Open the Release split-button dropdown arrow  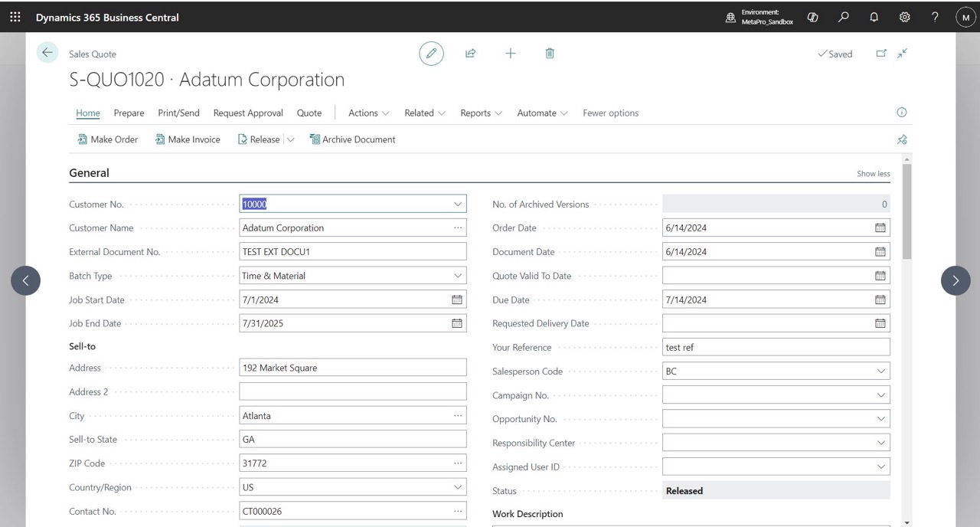(x=291, y=139)
